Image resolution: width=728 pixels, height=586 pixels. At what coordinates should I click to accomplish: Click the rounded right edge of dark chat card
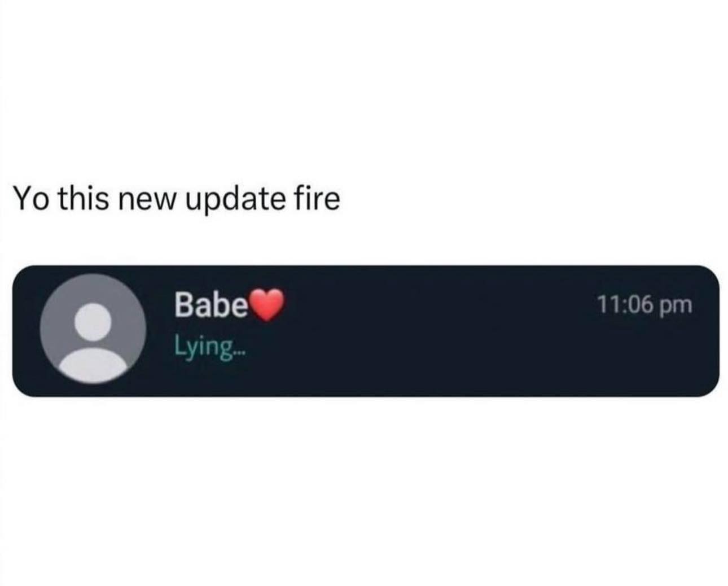712,331
